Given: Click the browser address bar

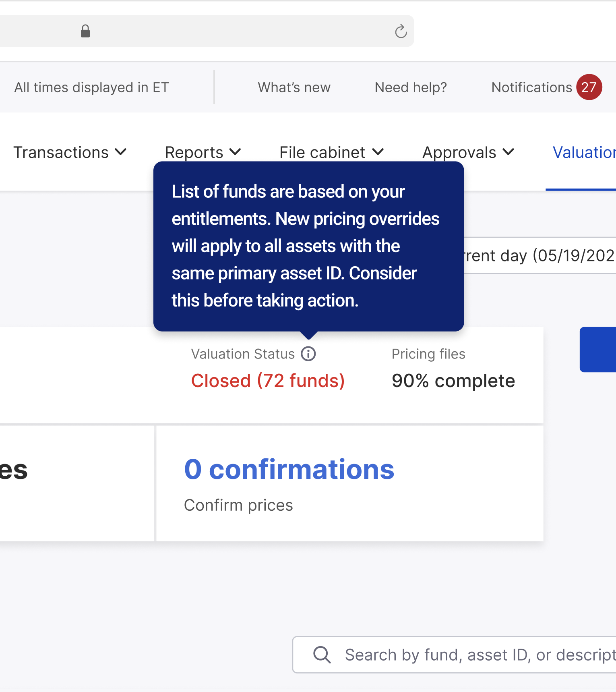Looking at the screenshot, I should pyautogui.click(x=207, y=31).
